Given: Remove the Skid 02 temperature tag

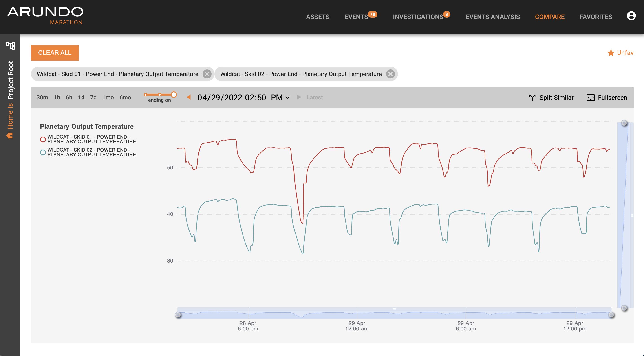Looking at the screenshot, I should pyautogui.click(x=390, y=74).
